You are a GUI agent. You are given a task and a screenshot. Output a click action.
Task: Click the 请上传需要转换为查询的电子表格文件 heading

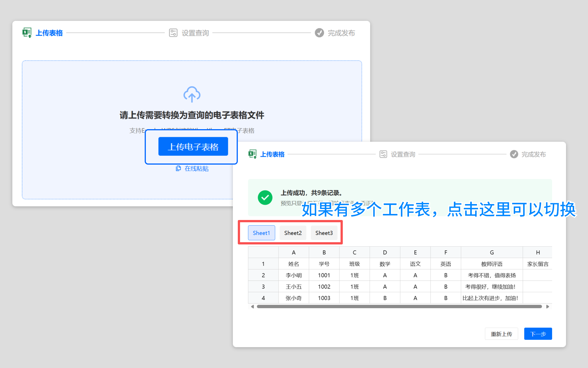click(192, 115)
